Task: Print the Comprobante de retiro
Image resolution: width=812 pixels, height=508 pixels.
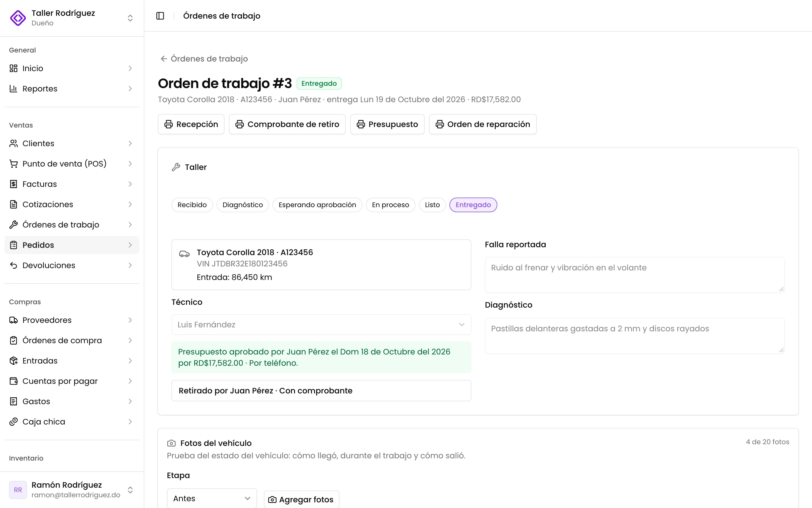Action: [287, 124]
